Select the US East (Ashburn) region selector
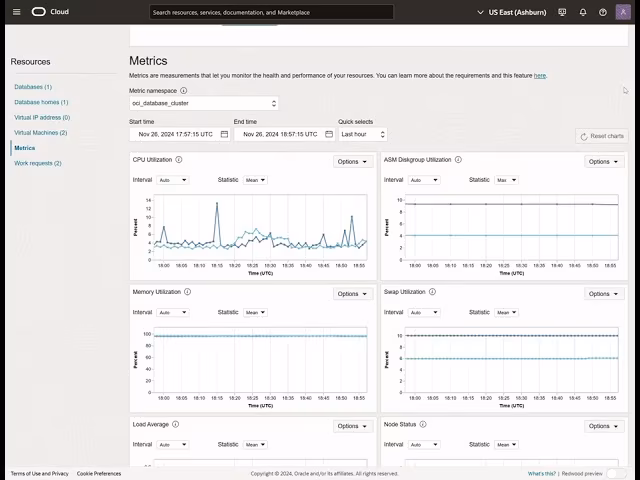The image size is (640, 480). coord(520,12)
